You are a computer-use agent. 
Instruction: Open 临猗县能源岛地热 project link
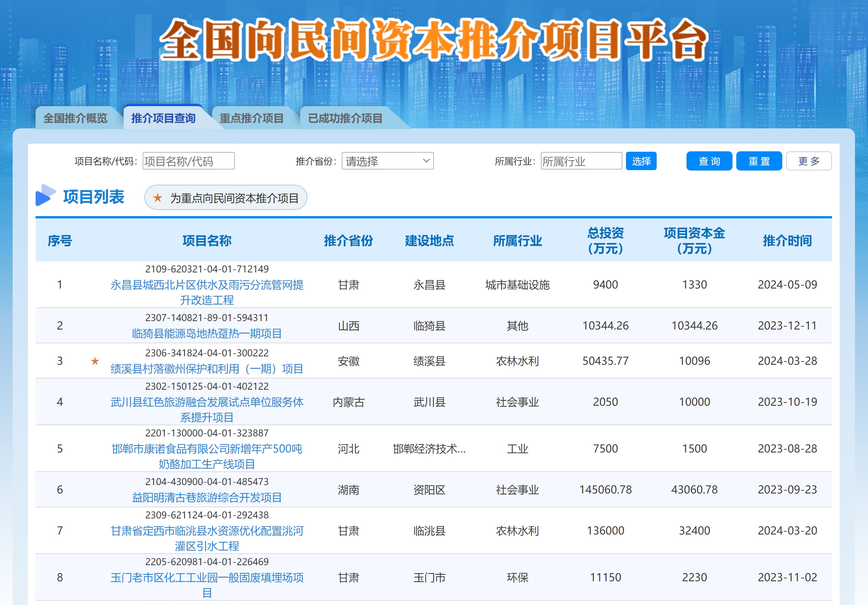coord(207,333)
